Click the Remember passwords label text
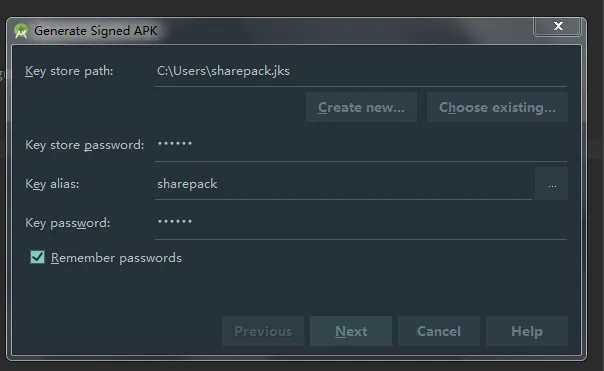604x371 pixels. [116, 258]
